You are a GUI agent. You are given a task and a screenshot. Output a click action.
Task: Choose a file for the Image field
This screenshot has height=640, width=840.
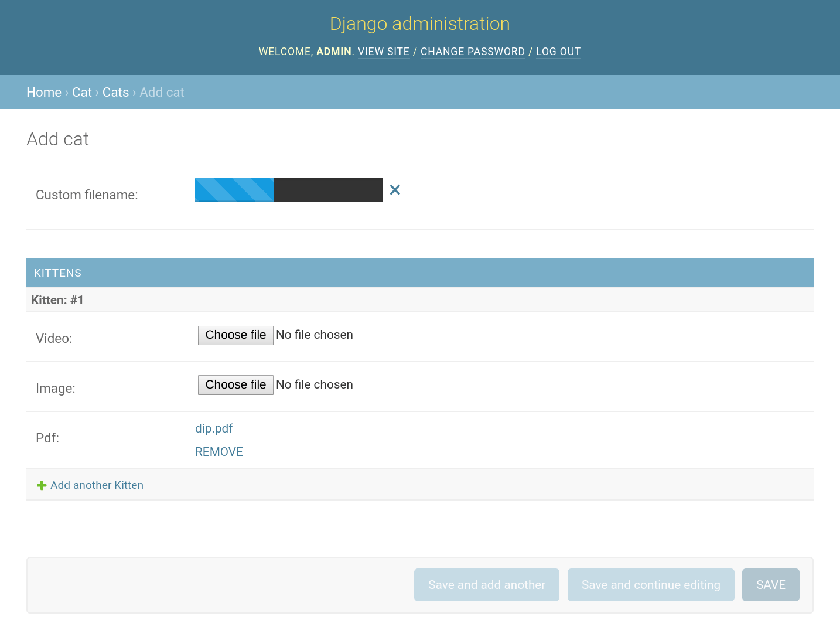[235, 384]
